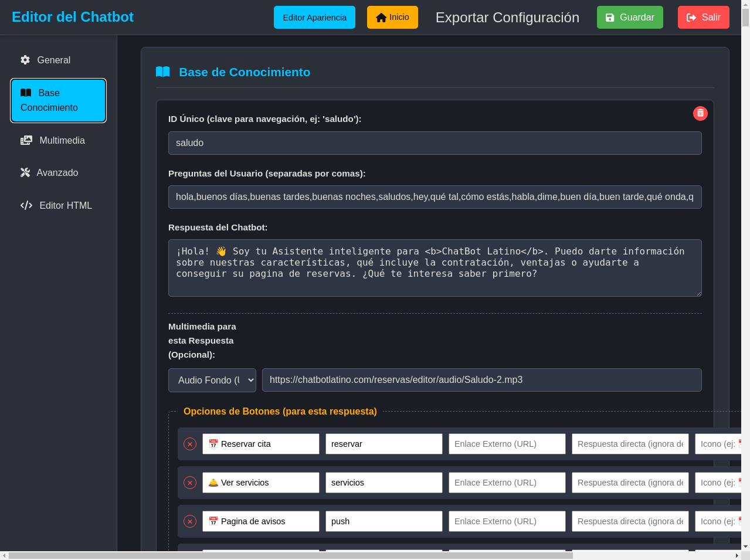Image resolution: width=750 pixels, height=560 pixels.
Task: Expand the multimedia selector for this response
Action: point(212,380)
